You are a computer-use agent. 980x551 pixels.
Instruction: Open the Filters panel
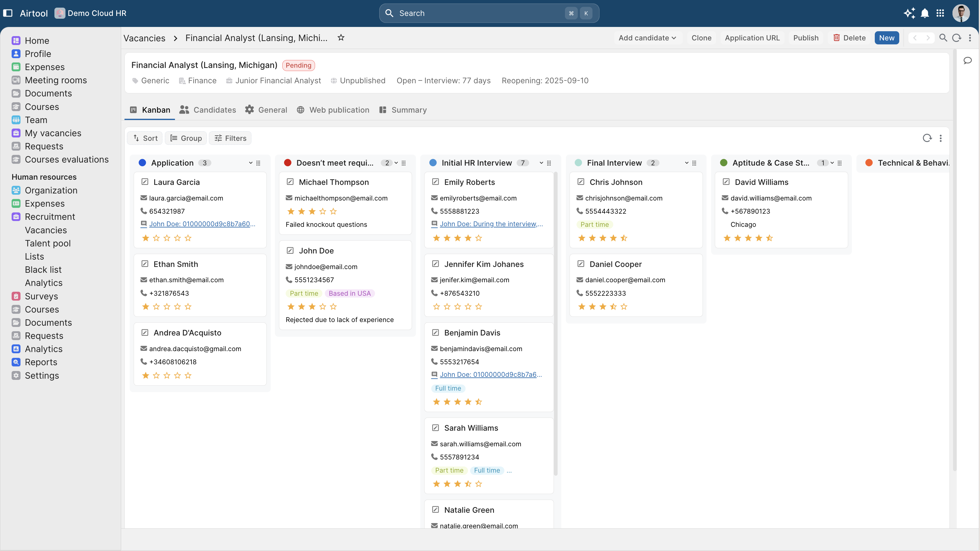[230, 138]
